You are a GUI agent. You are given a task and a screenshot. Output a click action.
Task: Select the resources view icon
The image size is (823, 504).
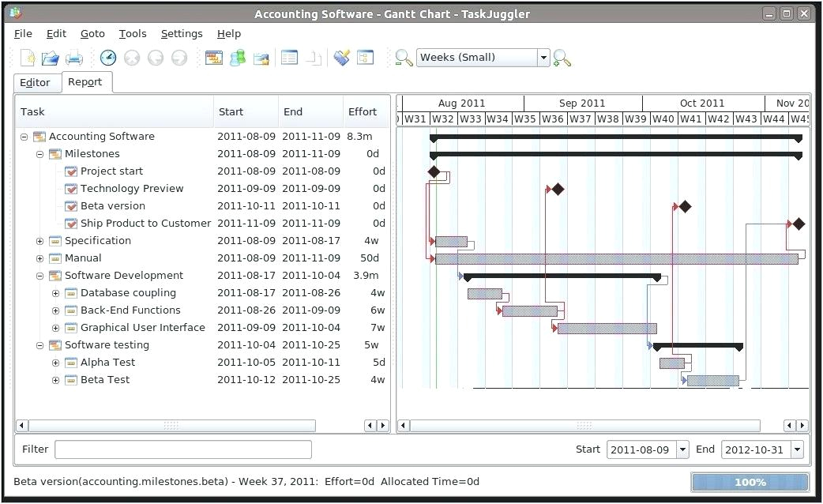[236, 57]
